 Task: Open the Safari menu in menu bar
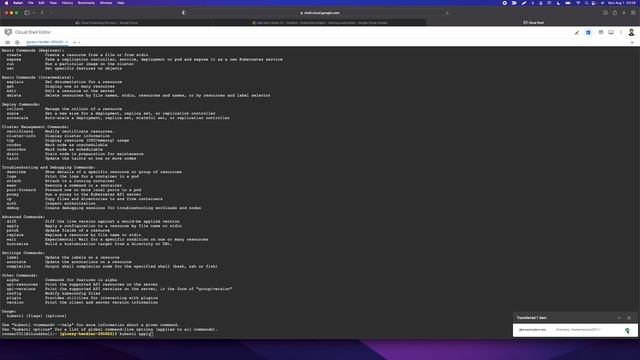(18, 3)
